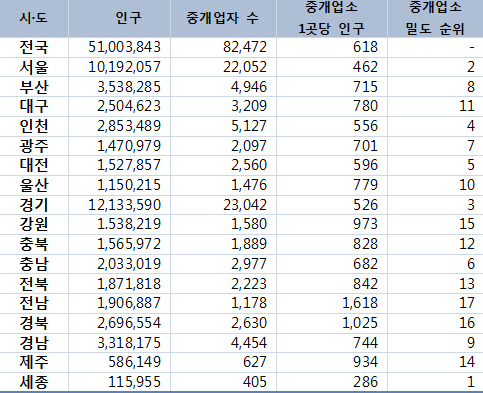Click the 제주 row label

tap(34, 362)
